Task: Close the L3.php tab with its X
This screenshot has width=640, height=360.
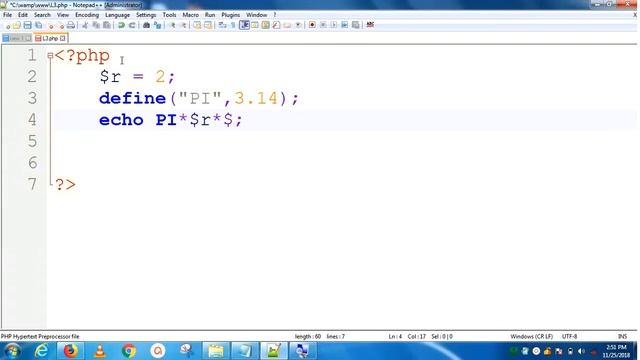Action: (62, 38)
